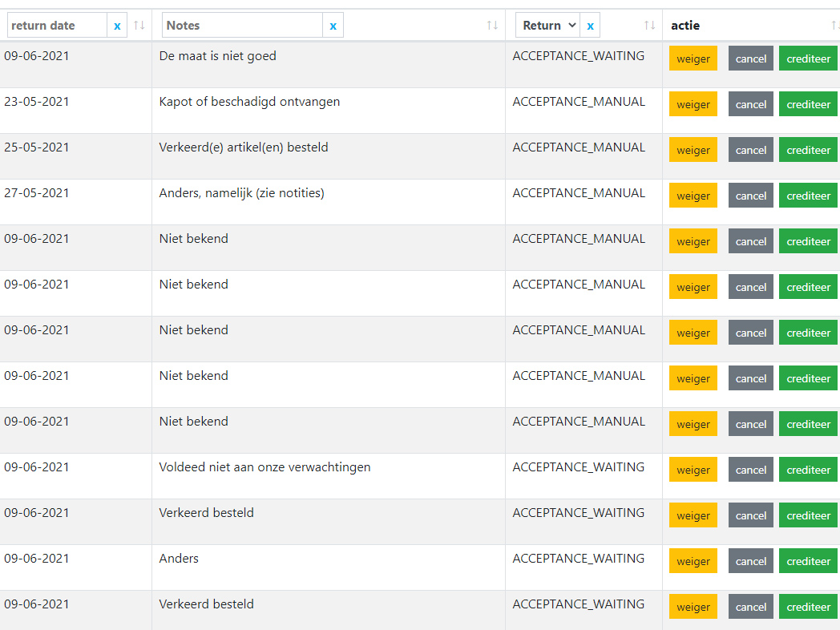This screenshot has height=630, width=840.
Task: Select ACCEPTANCE_WAITING in 'Voldeed niet aan' row
Action: pos(578,467)
